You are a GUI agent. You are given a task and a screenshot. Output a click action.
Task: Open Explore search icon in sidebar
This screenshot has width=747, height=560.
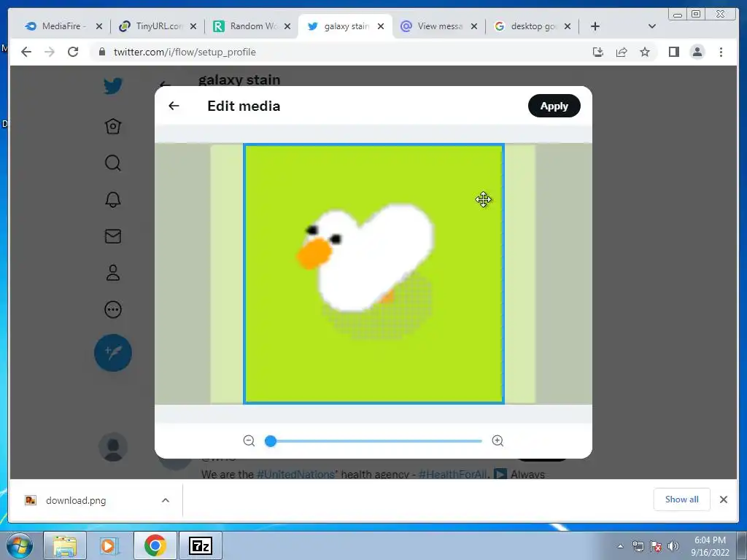pos(113,163)
